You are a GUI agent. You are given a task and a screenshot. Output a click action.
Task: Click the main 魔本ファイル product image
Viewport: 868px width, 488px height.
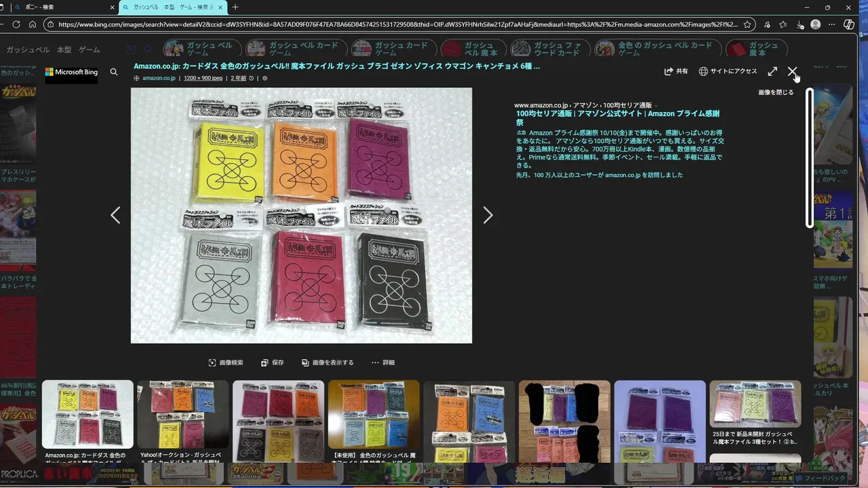click(301, 216)
